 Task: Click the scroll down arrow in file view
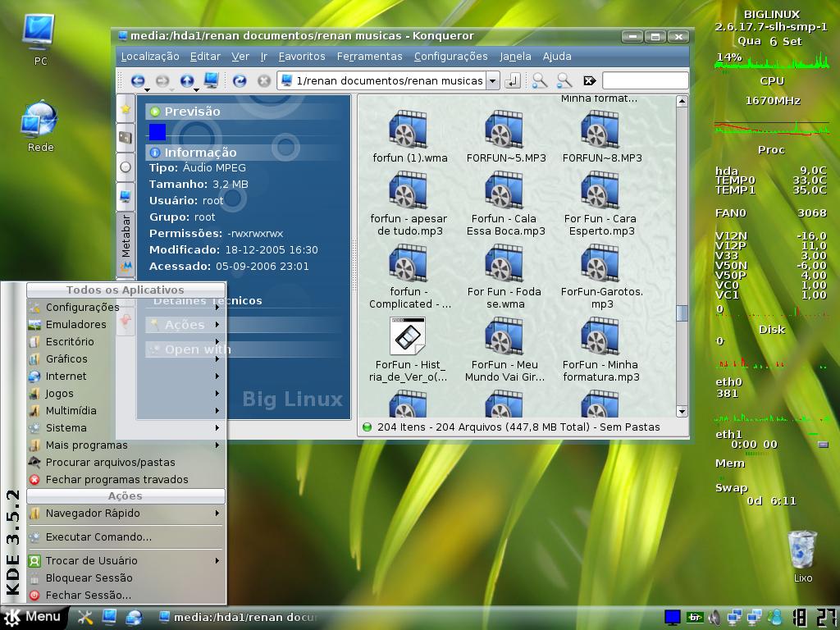[682, 412]
